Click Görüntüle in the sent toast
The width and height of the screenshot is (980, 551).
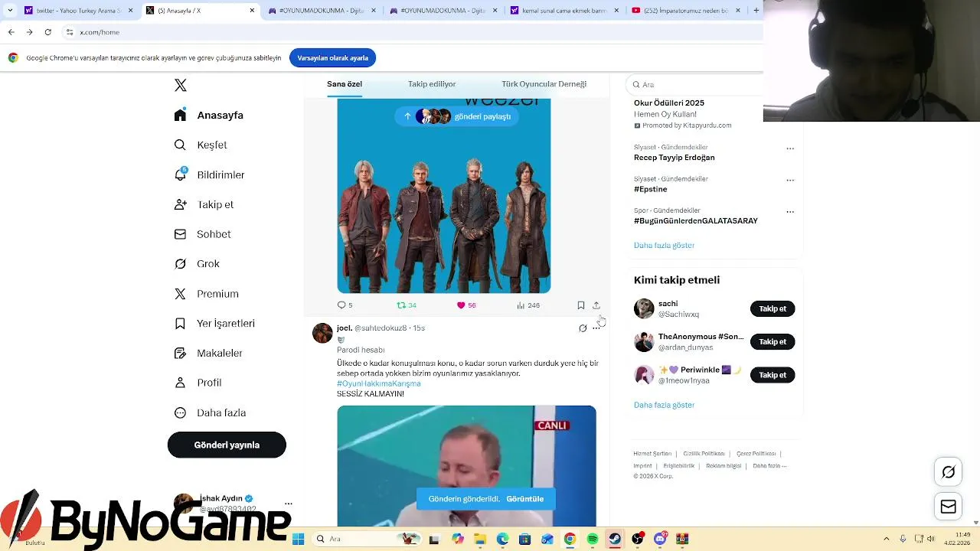(x=524, y=499)
